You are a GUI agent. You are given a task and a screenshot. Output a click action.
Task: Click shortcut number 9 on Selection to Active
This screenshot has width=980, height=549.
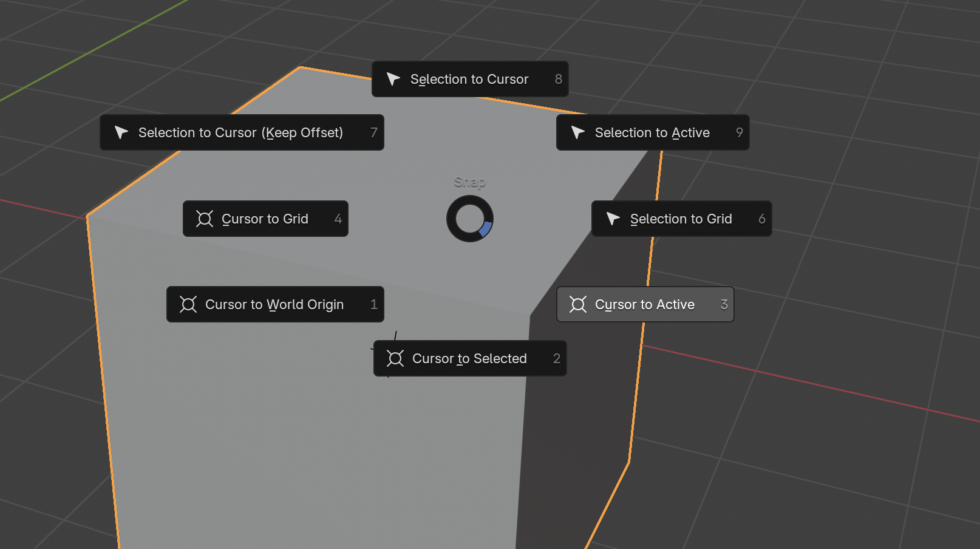(x=740, y=132)
